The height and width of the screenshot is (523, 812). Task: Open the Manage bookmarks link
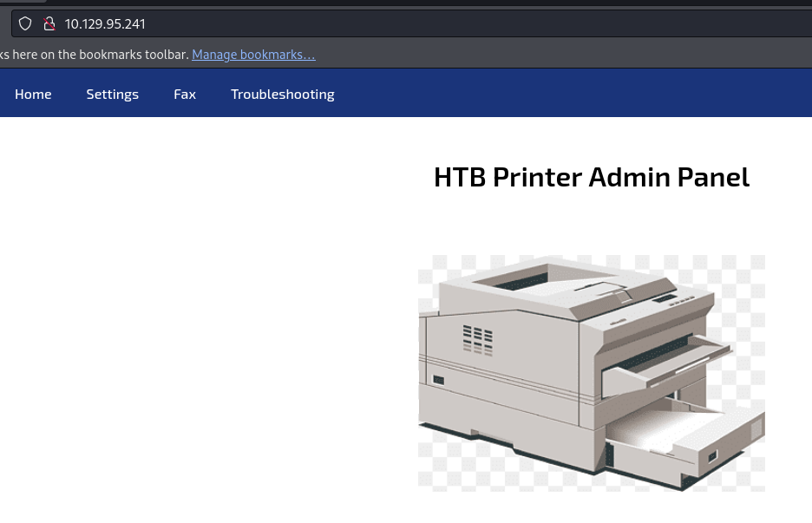pyautogui.click(x=252, y=54)
